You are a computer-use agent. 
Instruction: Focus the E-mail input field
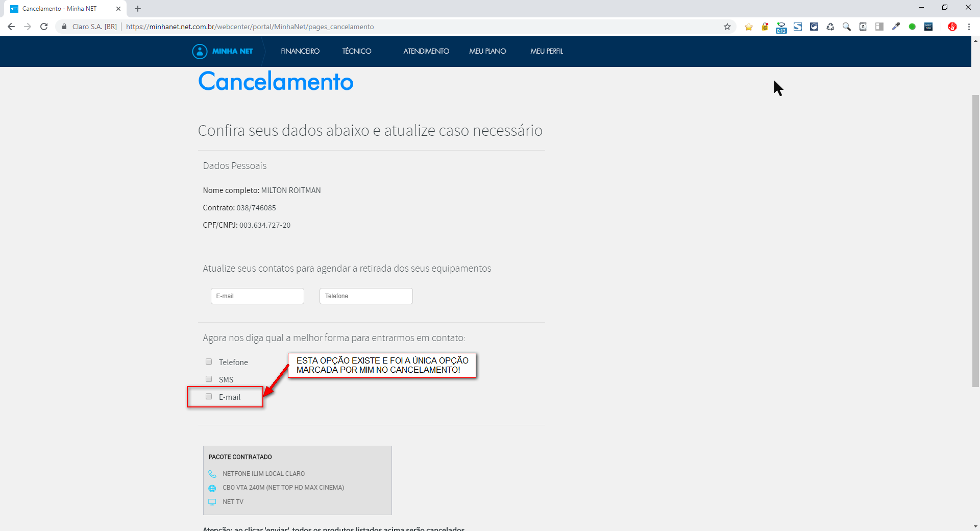(257, 296)
